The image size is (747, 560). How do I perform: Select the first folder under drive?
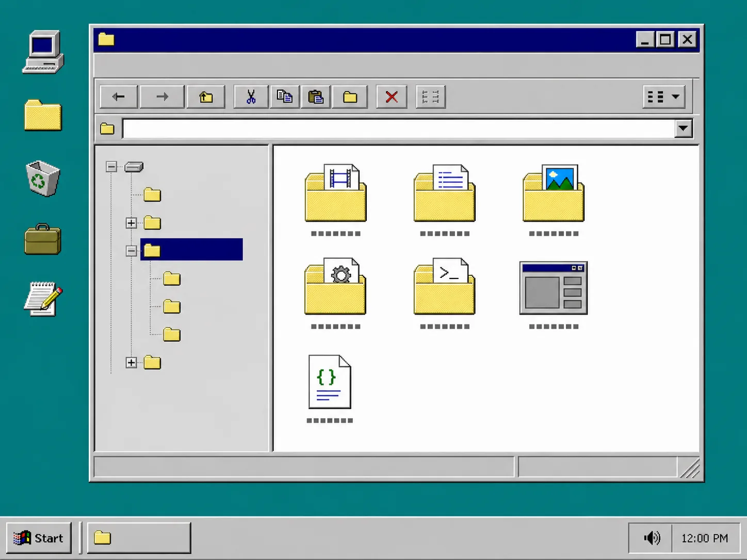click(152, 195)
